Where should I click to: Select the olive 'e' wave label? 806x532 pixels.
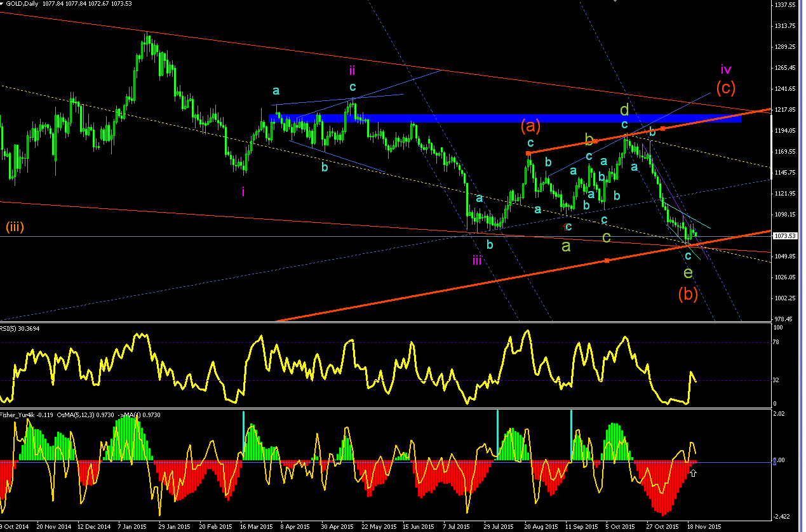point(687,272)
